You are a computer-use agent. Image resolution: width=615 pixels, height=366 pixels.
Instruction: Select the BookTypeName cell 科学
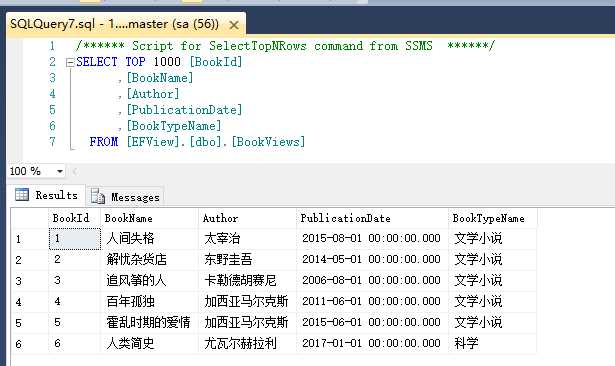point(493,343)
